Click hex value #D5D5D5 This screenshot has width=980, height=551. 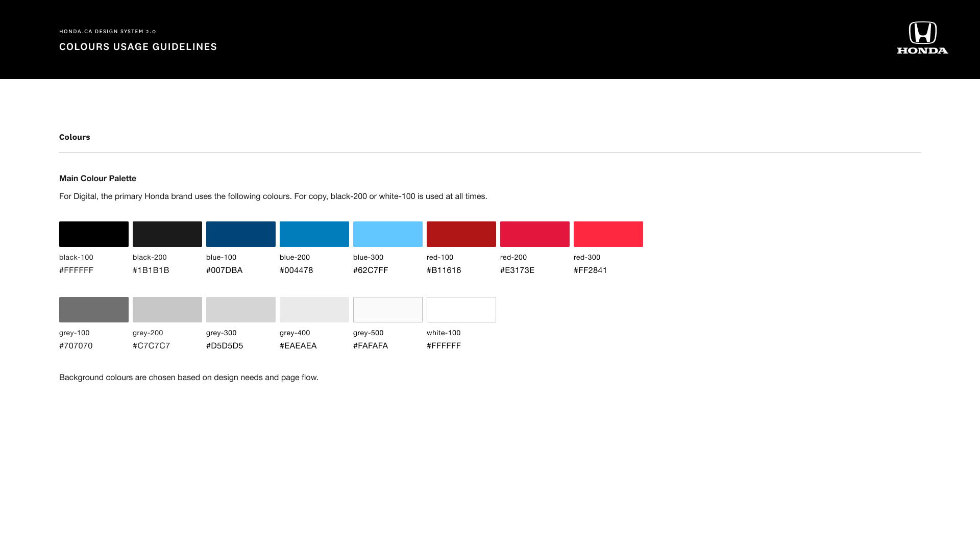225,346
